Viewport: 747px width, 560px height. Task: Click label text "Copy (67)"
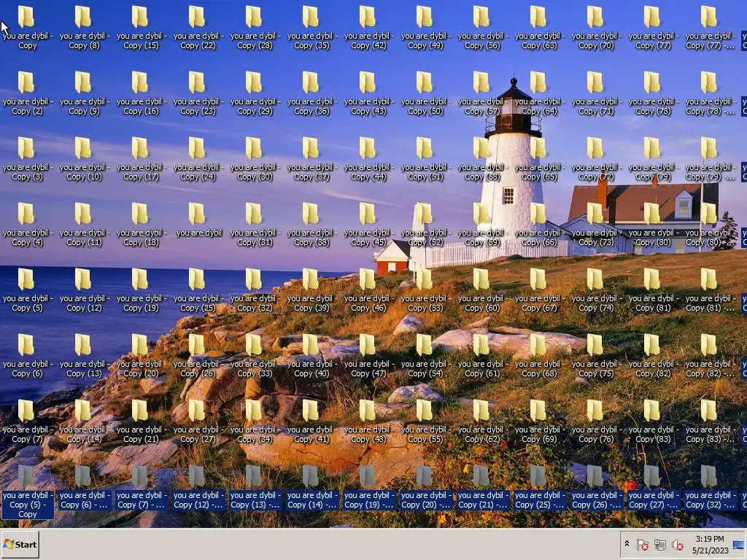[539, 308]
